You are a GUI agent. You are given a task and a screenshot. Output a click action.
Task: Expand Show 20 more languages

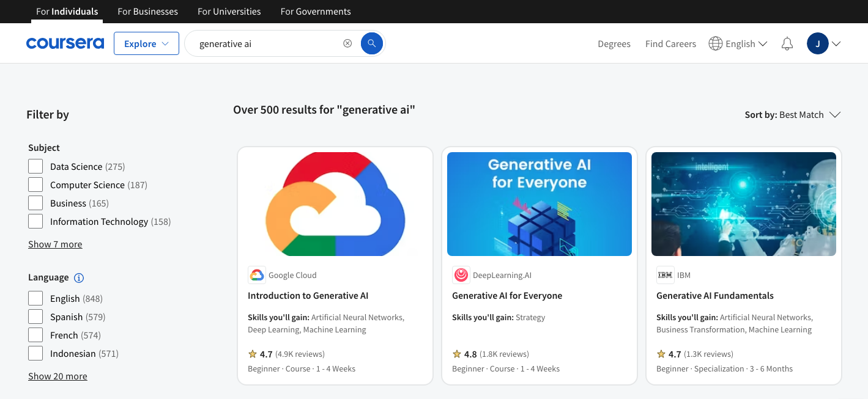point(57,376)
